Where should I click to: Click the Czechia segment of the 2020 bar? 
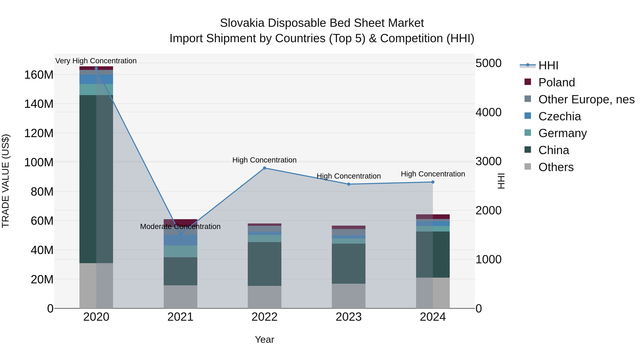click(96, 79)
